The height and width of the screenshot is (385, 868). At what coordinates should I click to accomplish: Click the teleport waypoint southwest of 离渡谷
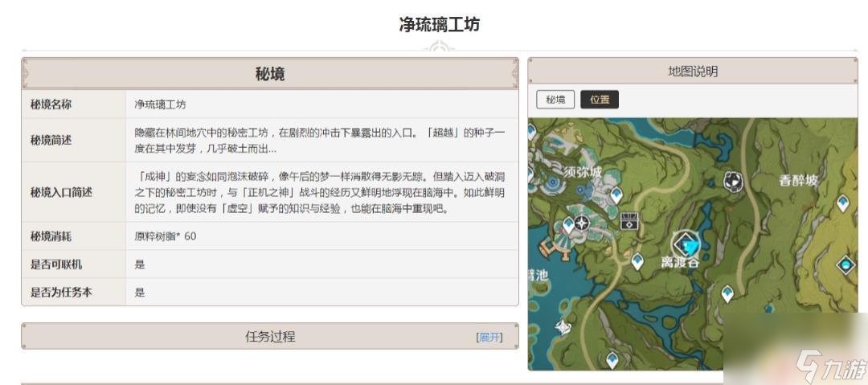pos(637,261)
